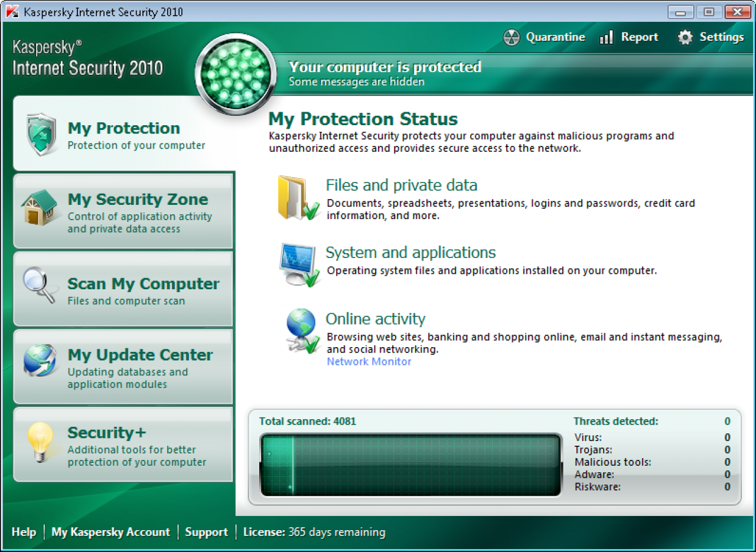Click License 365 days remaining
Image resolution: width=756 pixels, height=552 pixels.
coord(314,532)
